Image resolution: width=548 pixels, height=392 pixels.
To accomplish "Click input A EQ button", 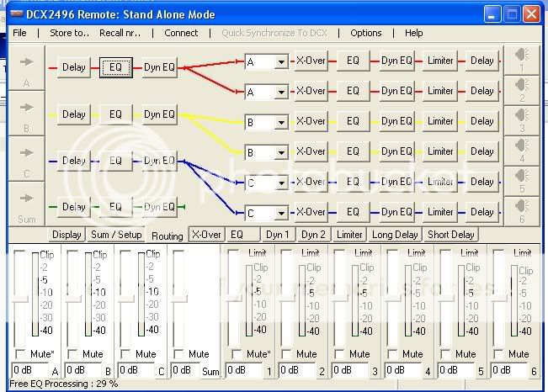I will 115,67.
